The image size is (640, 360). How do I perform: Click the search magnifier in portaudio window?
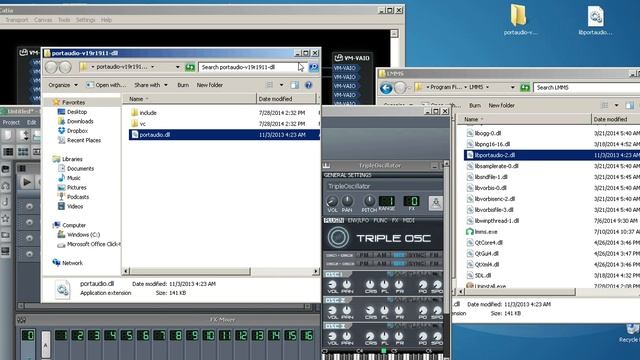(313, 67)
